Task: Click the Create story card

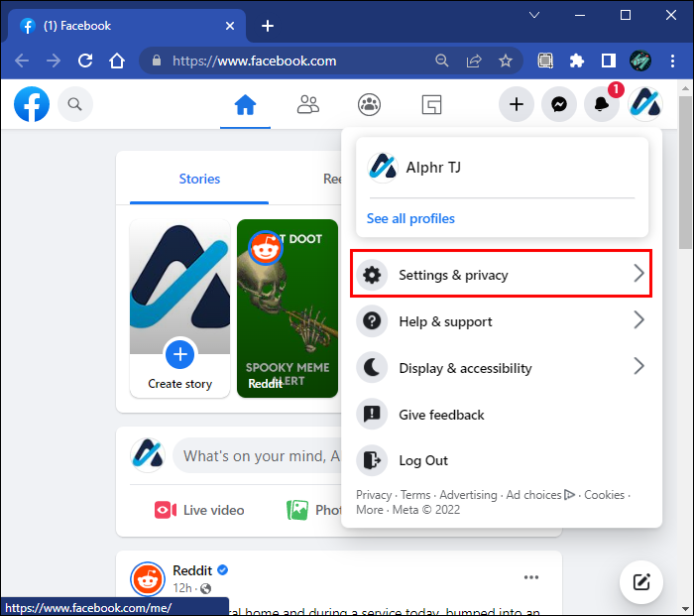Action: click(x=179, y=308)
